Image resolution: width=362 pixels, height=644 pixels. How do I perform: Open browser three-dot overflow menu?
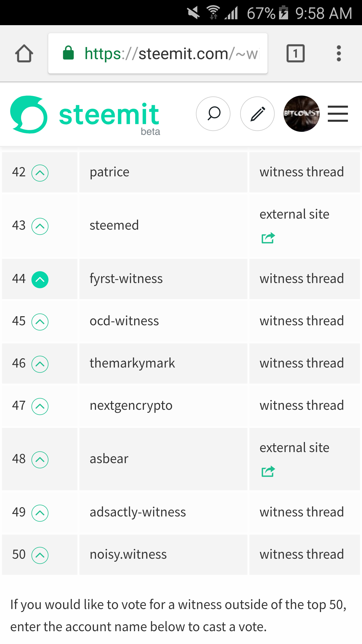339,53
